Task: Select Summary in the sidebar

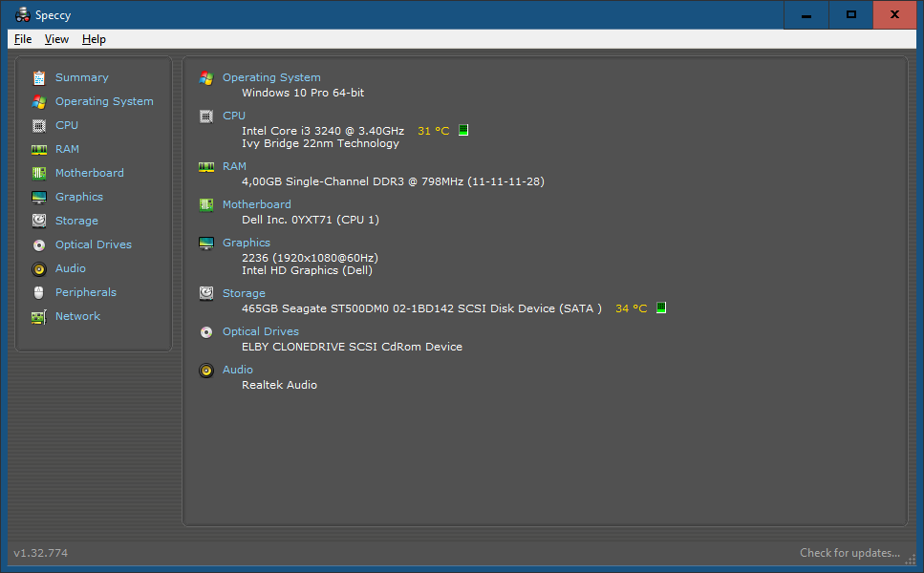Action: 82,77
